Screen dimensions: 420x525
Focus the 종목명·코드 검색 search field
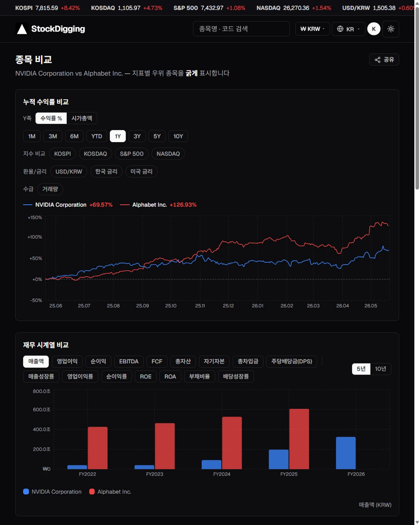[x=241, y=29]
